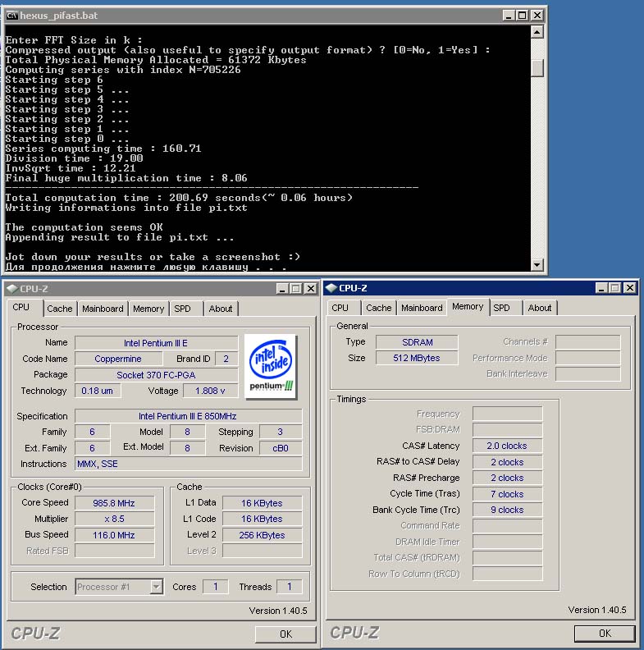The image size is (644, 650).
Task: Click Bank Cycle Time (Trc) value '9 clocks'
Action: 507,510
